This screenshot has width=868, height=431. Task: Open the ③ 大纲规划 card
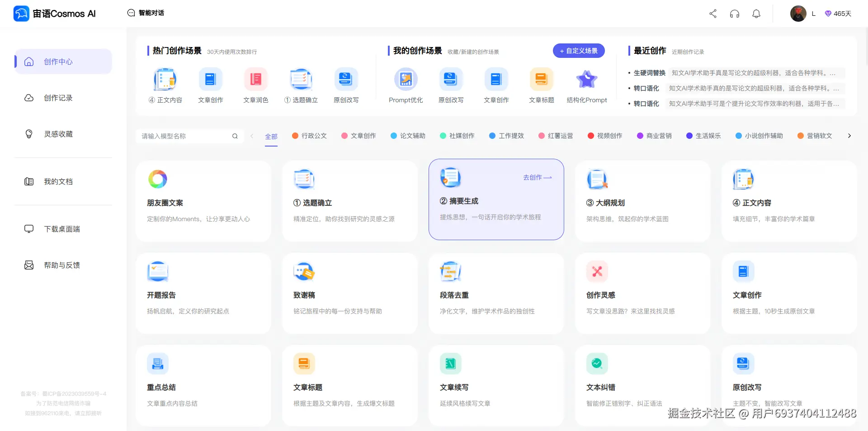(x=643, y=201)
